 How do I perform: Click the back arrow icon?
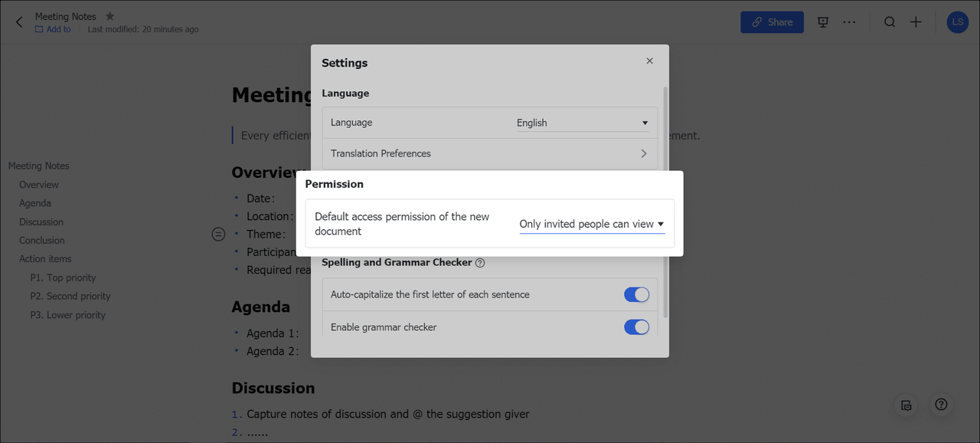pos(19,22)
